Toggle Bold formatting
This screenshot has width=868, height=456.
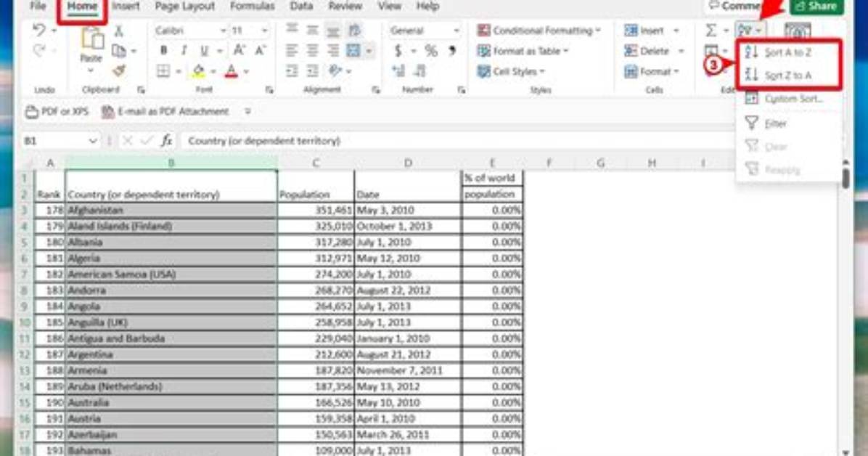[163, 50]
